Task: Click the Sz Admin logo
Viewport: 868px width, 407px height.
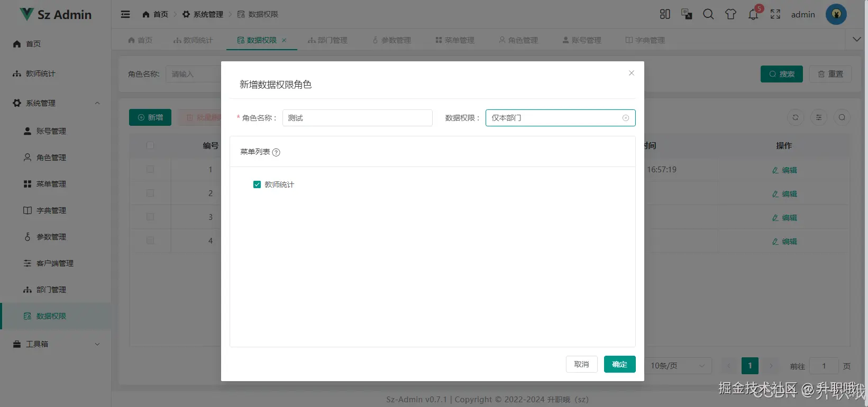Action: 56,14
